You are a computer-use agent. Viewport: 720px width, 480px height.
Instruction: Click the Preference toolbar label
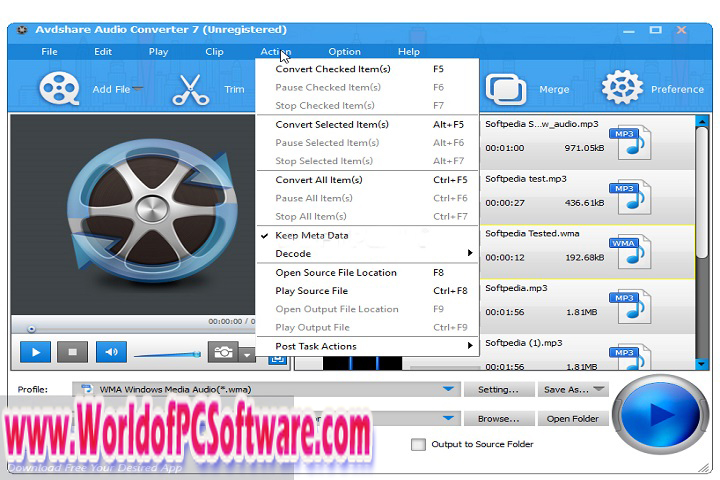(677, 89)
